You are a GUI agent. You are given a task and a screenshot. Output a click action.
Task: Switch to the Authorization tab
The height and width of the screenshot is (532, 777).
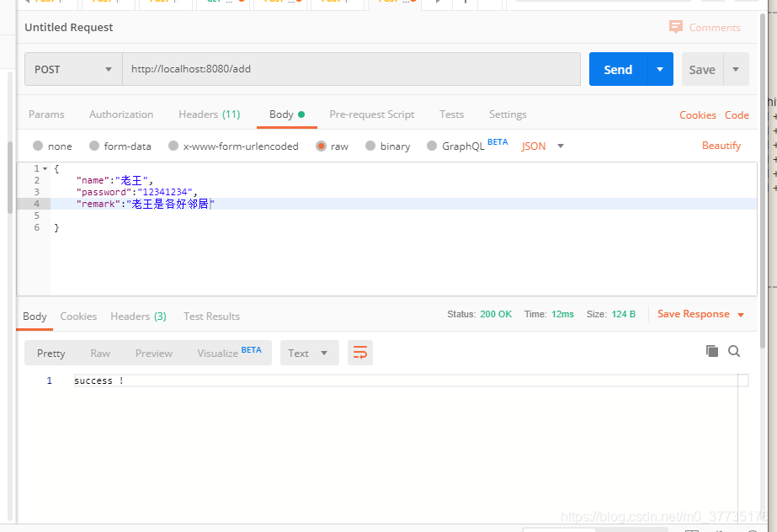(121, 114)
